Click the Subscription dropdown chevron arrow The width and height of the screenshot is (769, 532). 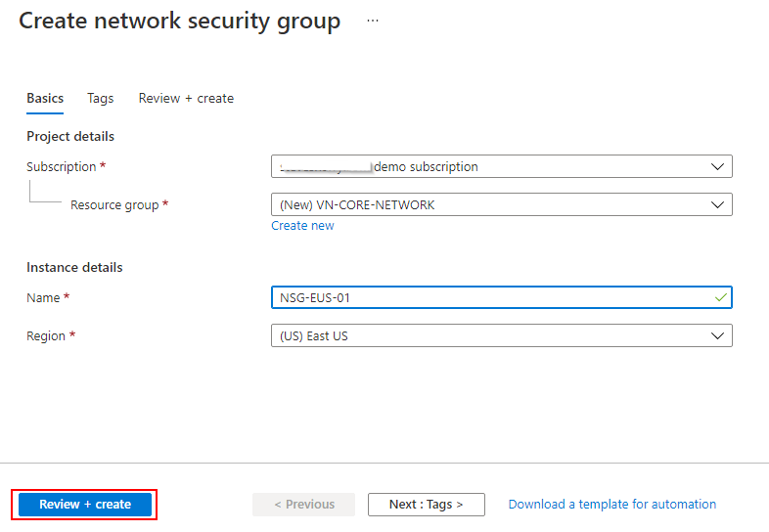pos(718,166)
